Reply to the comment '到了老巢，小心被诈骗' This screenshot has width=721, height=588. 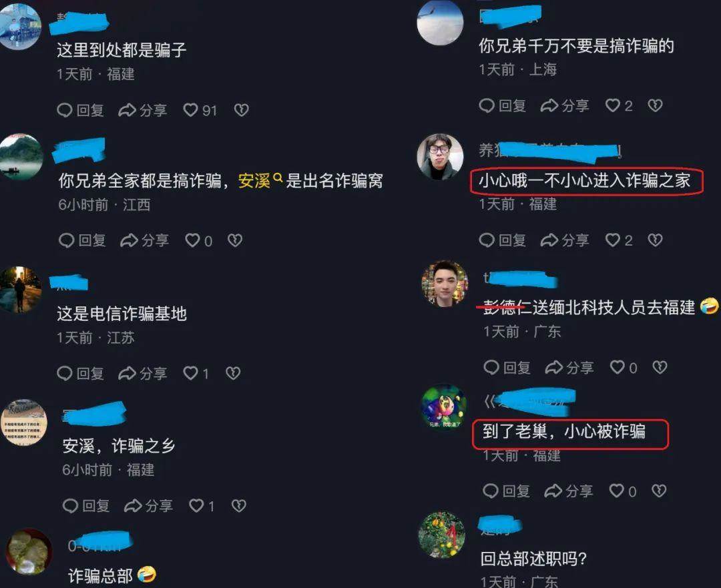click(x=506, y=491)
